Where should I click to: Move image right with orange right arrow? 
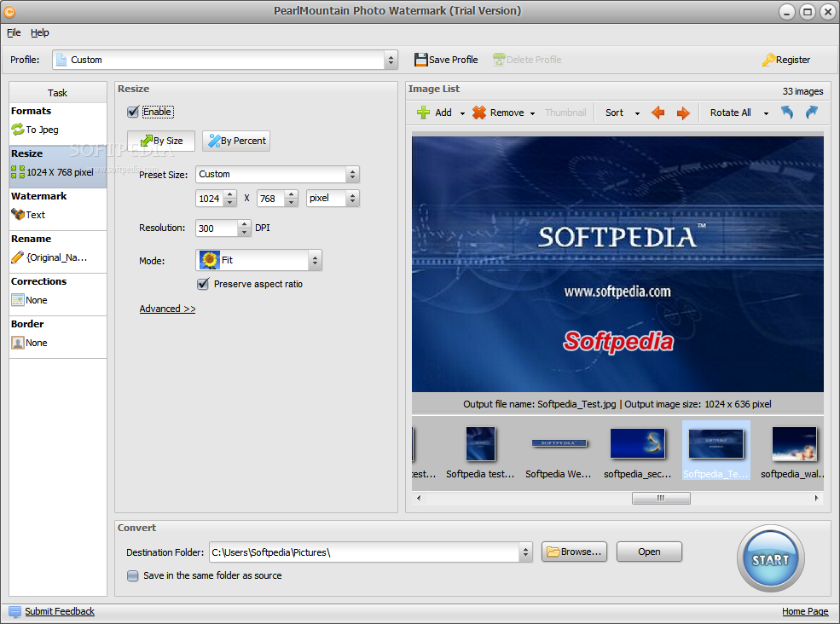click(x=683, y=113)
